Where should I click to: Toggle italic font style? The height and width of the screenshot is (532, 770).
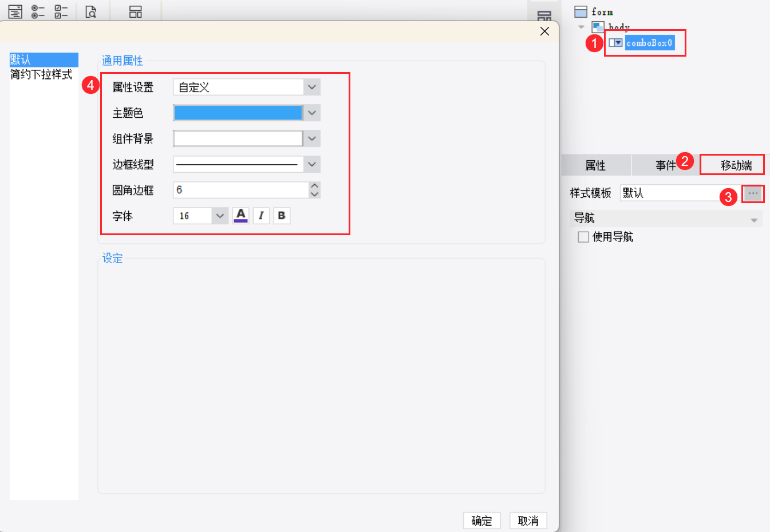(x=261, y=216)
